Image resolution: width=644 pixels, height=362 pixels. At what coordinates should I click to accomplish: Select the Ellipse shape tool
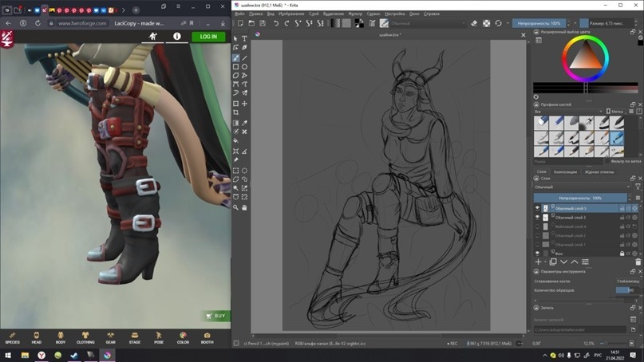click(244, 66)
